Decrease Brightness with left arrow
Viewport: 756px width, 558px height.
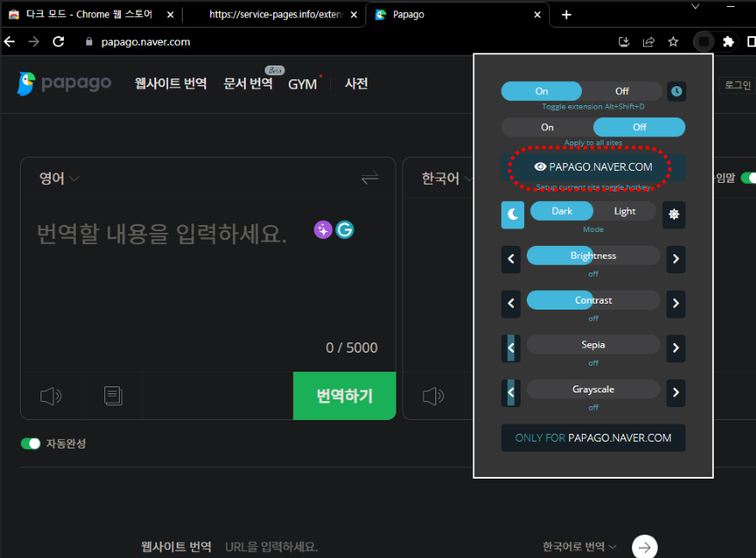(x=511, y=259)
